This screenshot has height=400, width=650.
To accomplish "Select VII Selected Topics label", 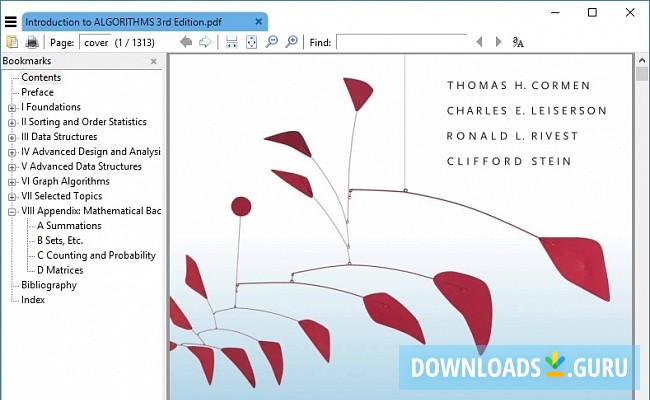I will (x=62, y=196).
